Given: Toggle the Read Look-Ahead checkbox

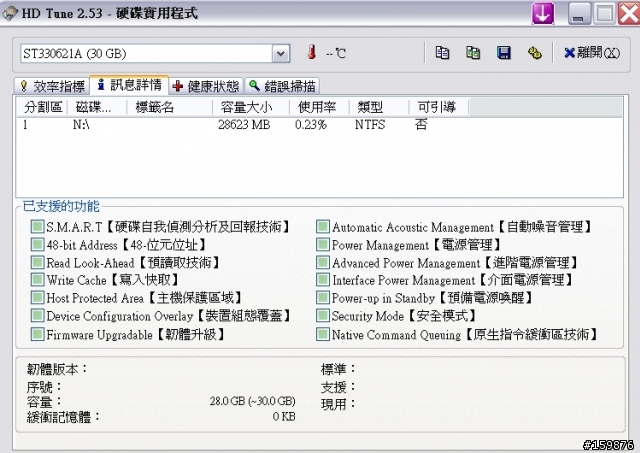Looking at the screenshot, I should coord(38,262).
